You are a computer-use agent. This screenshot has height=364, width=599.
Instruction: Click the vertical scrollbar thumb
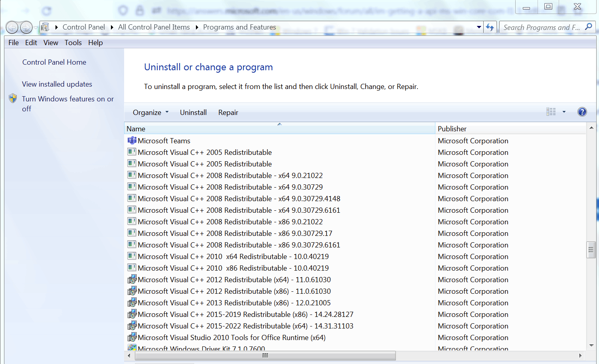591,250
